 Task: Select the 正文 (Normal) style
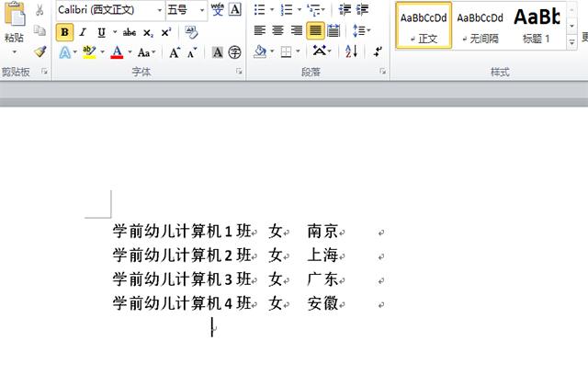pos(424,26)
